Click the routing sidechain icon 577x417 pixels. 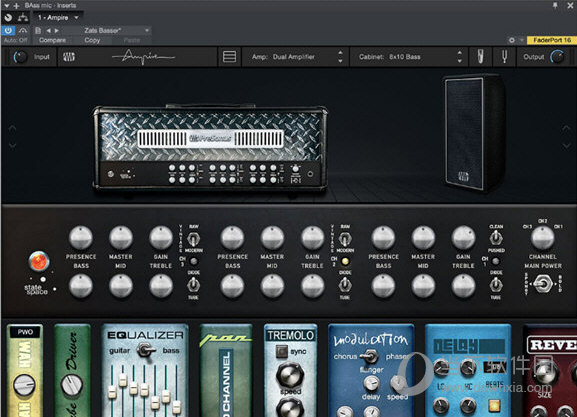pos(23,17)
